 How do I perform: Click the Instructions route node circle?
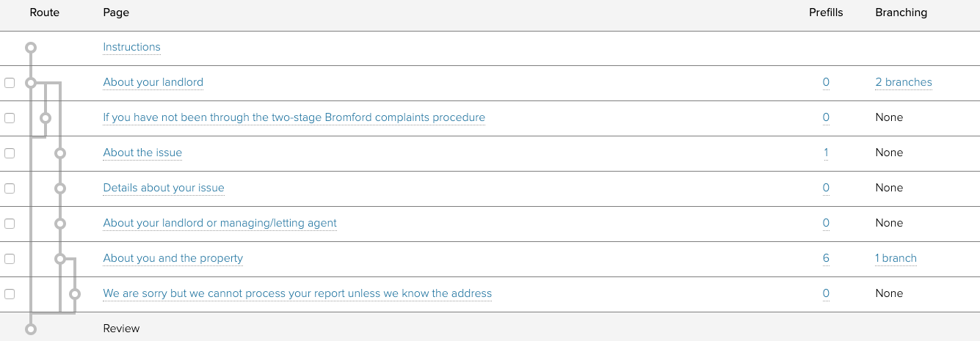click(30, 48)
